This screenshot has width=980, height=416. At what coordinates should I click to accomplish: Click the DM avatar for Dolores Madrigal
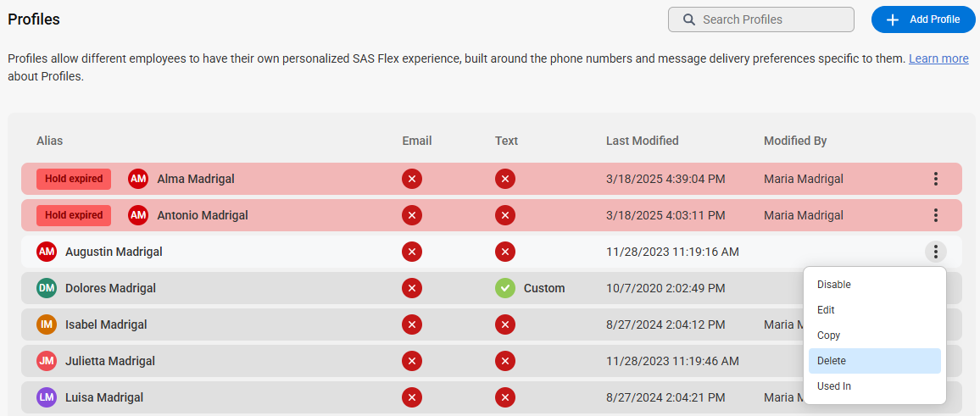[47, 288]
